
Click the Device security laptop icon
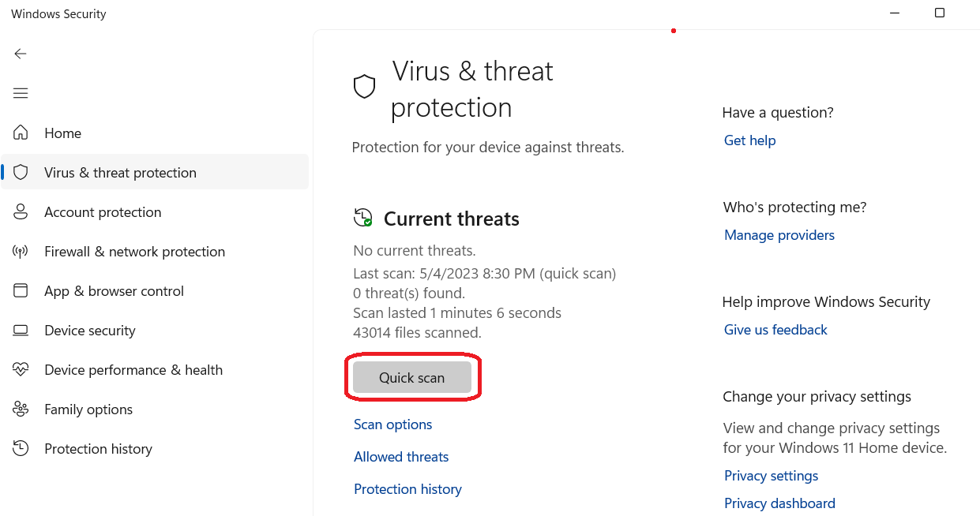[21, 330]
